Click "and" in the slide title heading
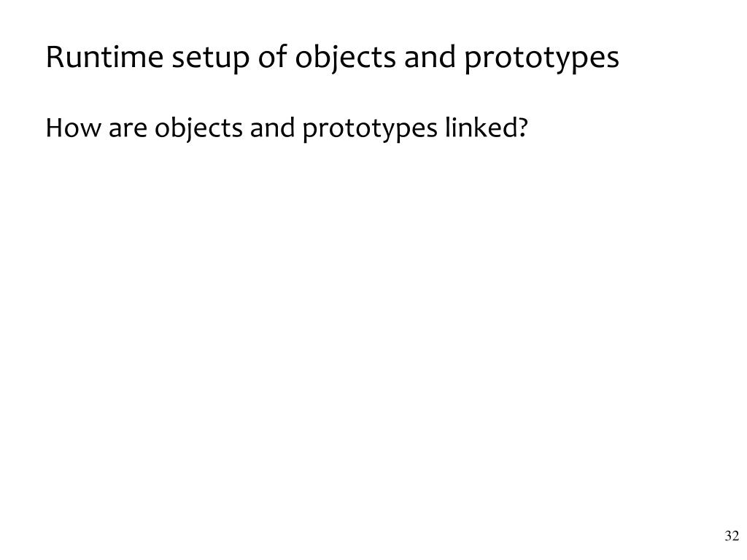747x560 pixels. [x=430, y=56]
